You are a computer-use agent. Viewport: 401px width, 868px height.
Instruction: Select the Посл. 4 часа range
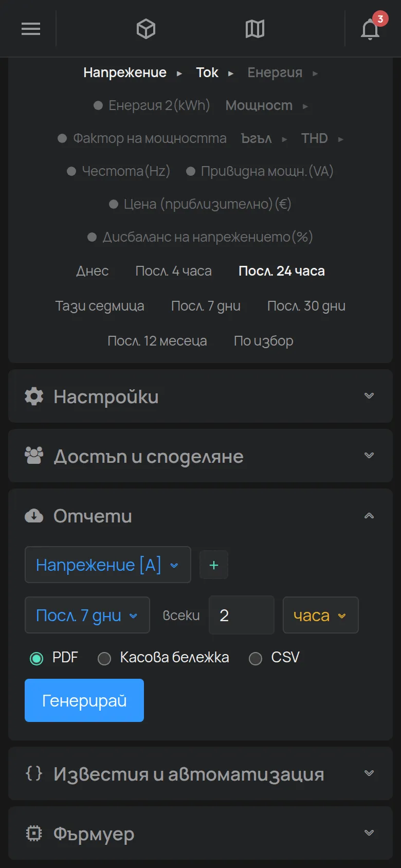click(174, 271)
